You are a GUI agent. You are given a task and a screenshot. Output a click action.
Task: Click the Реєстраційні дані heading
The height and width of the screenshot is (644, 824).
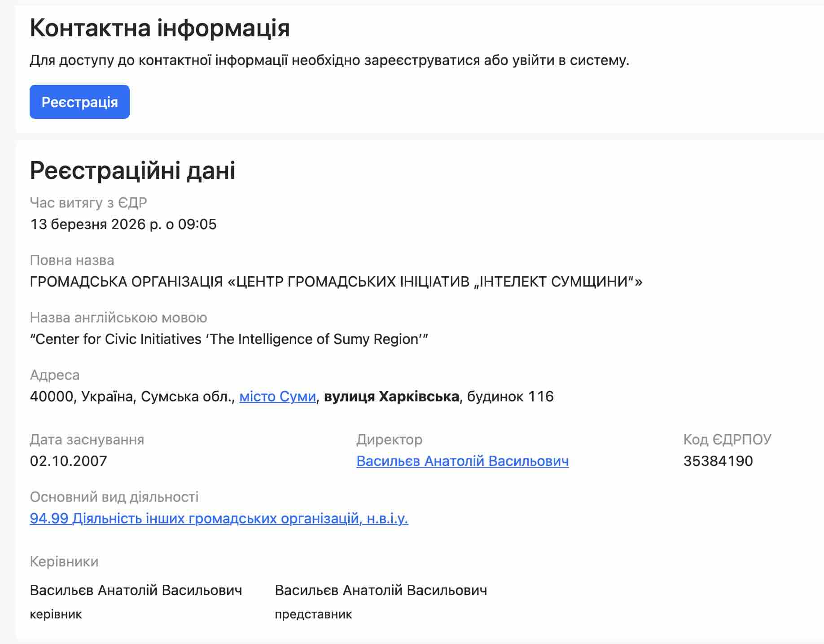[x=132, y=170]
